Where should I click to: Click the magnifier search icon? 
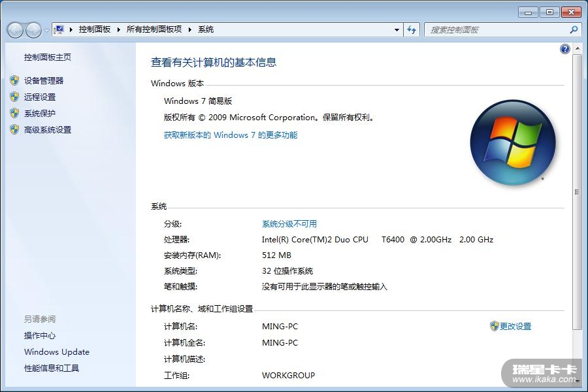(574, 29)
